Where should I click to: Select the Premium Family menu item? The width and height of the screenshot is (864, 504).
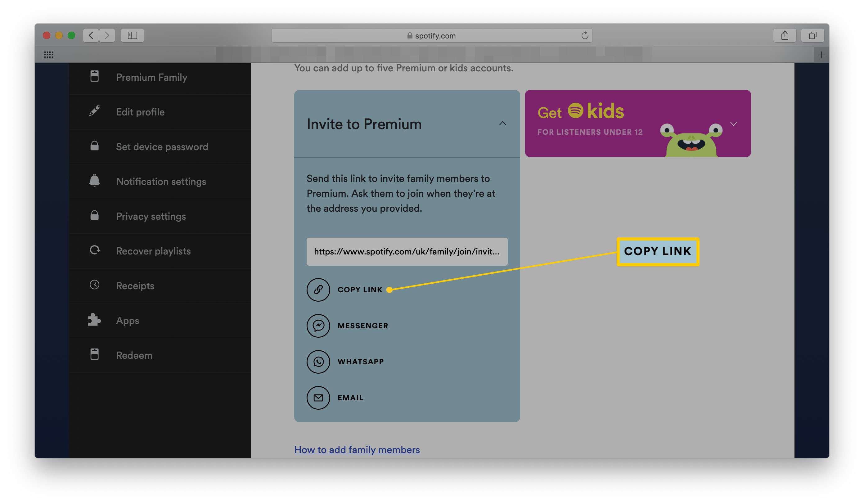[x=151, y=77]
